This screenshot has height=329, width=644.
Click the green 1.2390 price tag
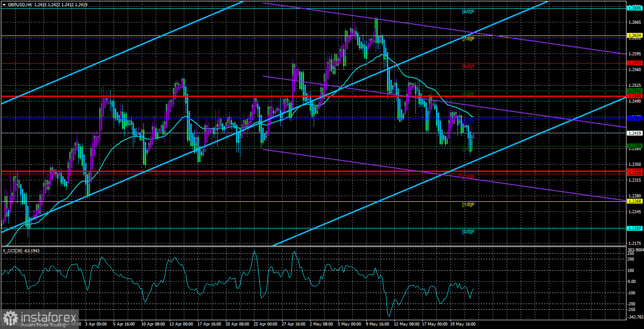(x=635, y=146)
